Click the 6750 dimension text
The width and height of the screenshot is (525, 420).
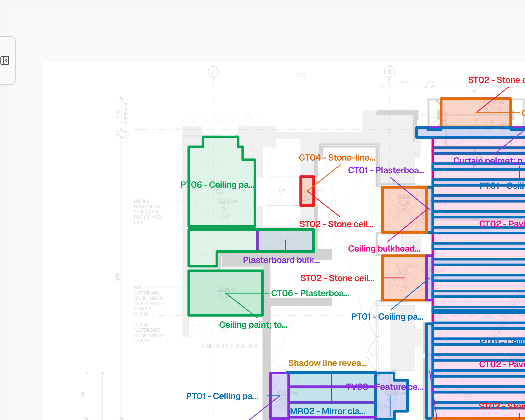(301, 75)
